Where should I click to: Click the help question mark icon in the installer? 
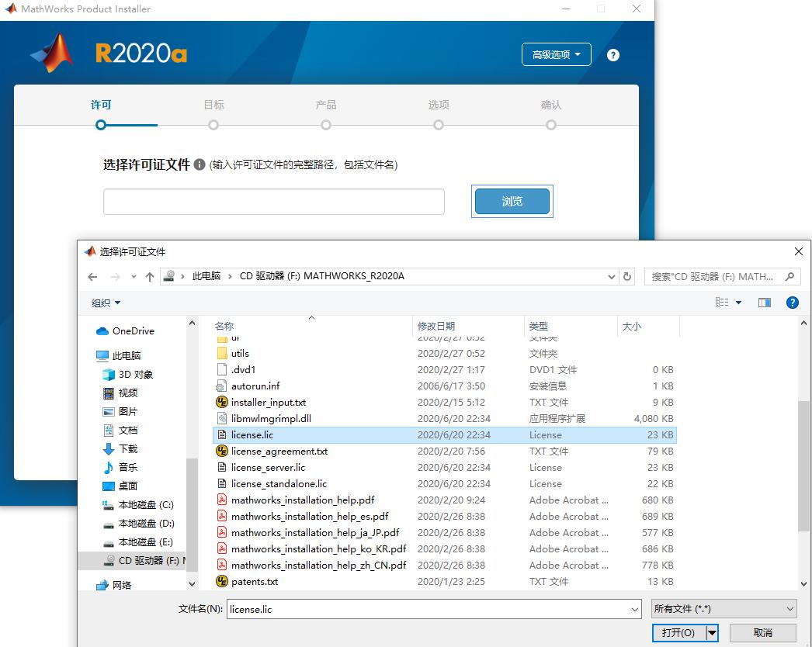click(x=612, y=55)
